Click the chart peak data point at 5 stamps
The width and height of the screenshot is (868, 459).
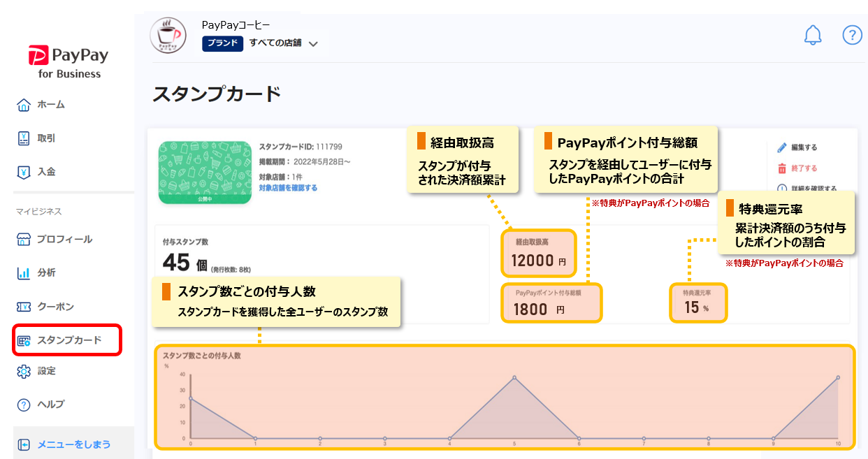click(x=514, y=378)
